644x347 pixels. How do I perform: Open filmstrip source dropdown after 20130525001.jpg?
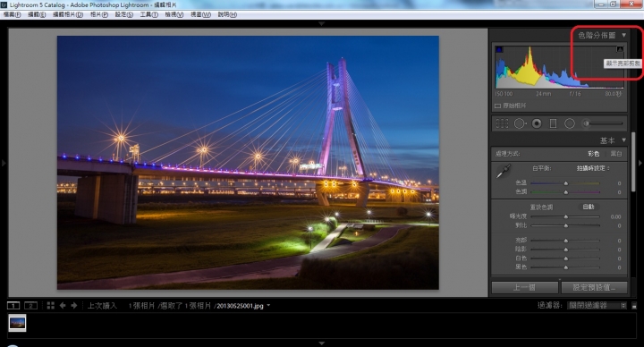click(268, 306)
